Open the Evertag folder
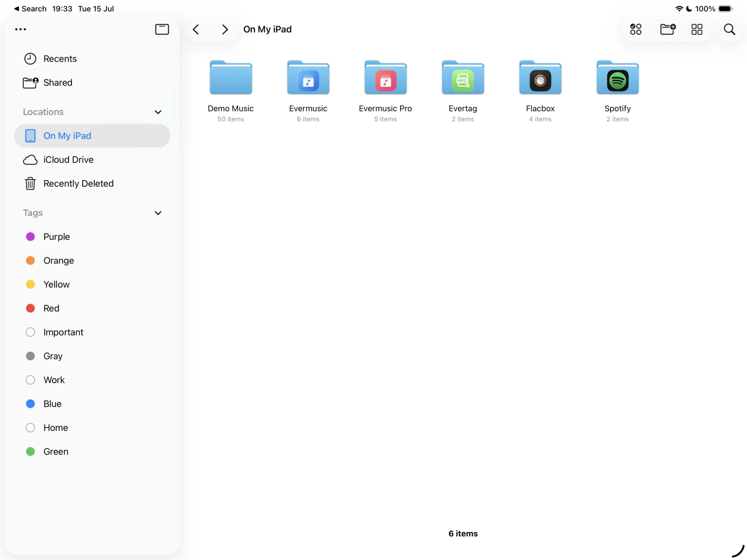Image resolution: width=747 pixels, height=560 pixels. pos(463,78)
